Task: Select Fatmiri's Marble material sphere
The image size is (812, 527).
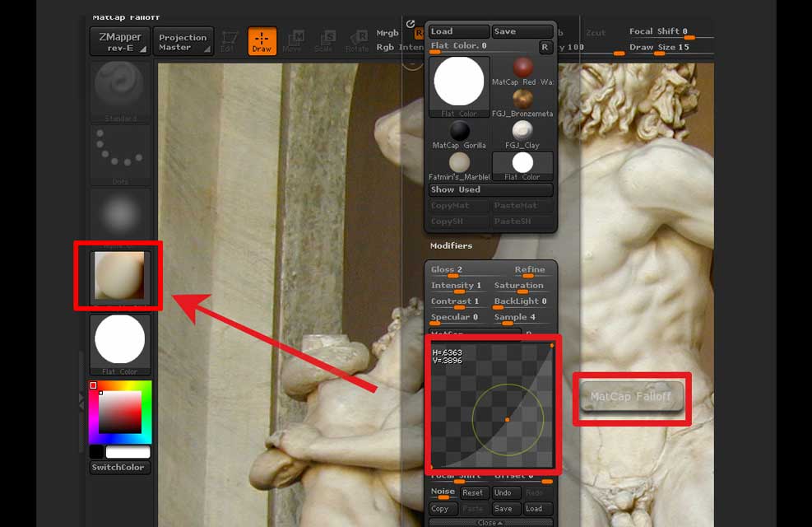Action: click(x=459, y=165)
